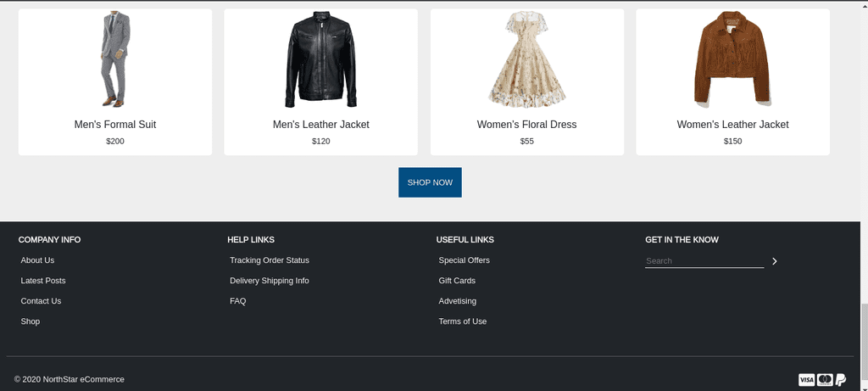Click the Mastercard payment icon
Image resolution: width=868 pixels, height=391 pixels.
pos(825,379)
